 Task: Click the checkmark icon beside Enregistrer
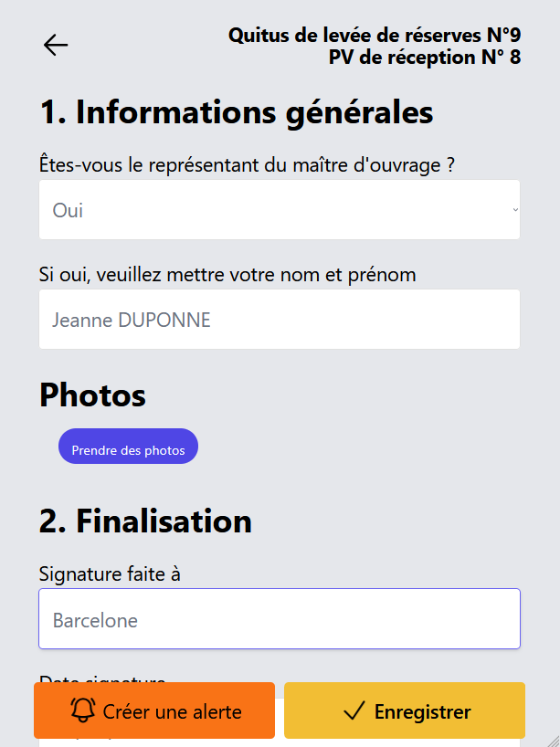(354, 710)
